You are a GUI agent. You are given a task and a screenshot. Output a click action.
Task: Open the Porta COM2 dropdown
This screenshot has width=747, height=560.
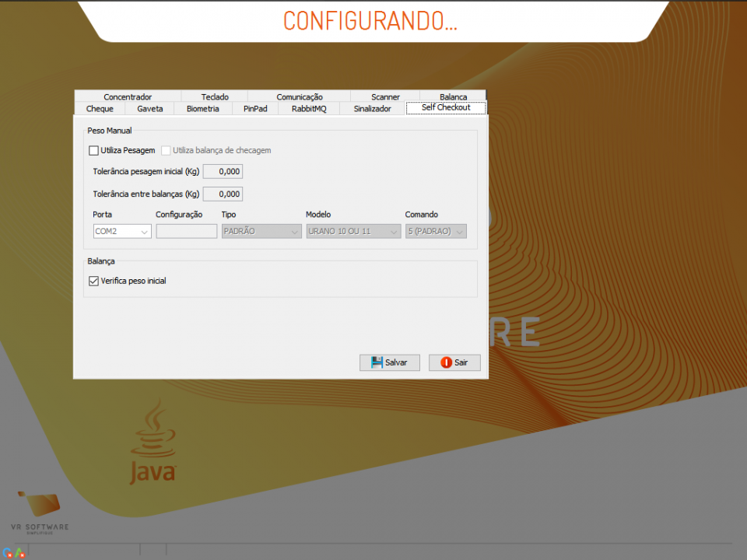coord(122,232)
